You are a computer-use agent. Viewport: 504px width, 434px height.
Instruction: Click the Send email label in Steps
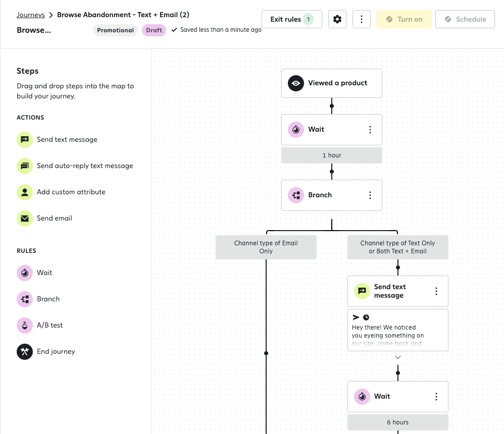pyautogui.click(x=55, y=219)
